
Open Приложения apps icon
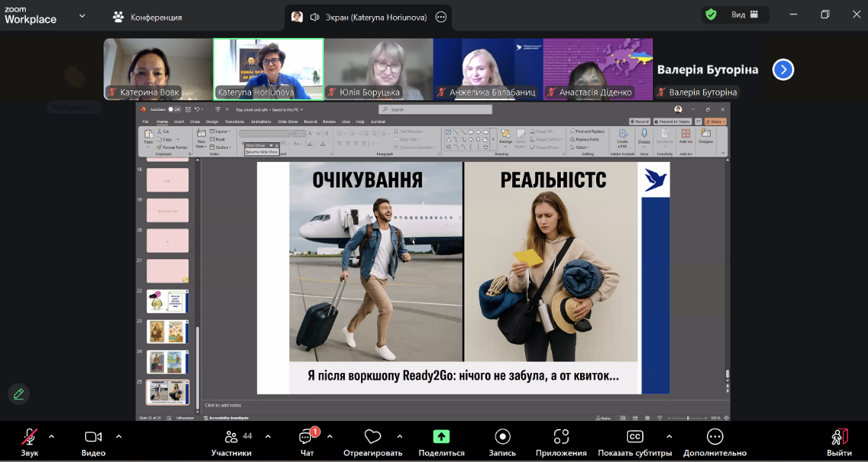point(561,438)
